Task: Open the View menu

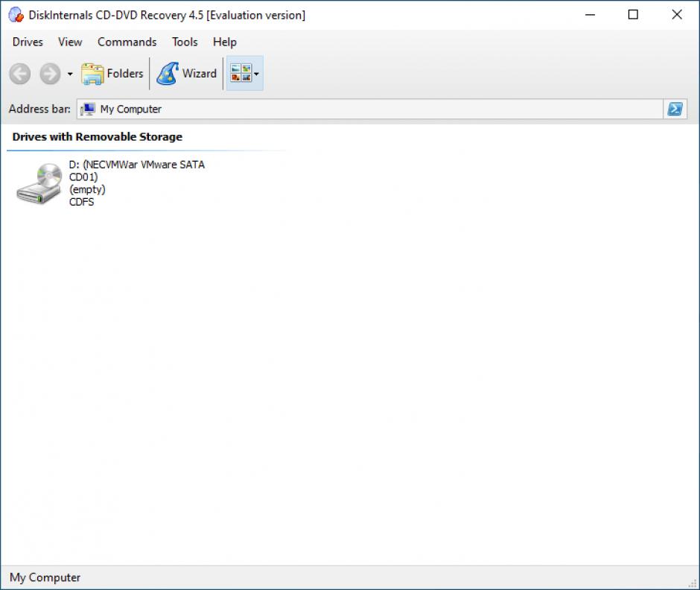Action: [x=70, y=42]
